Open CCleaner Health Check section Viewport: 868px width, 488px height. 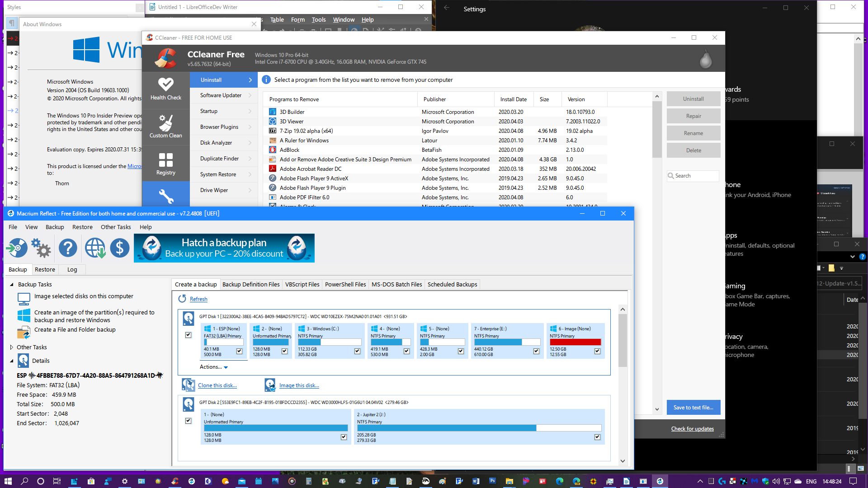(x=166, y=89)
